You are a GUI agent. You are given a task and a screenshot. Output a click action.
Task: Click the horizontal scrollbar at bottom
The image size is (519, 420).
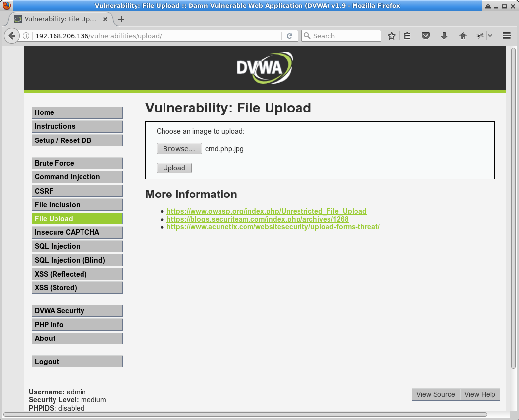(245, 415)
